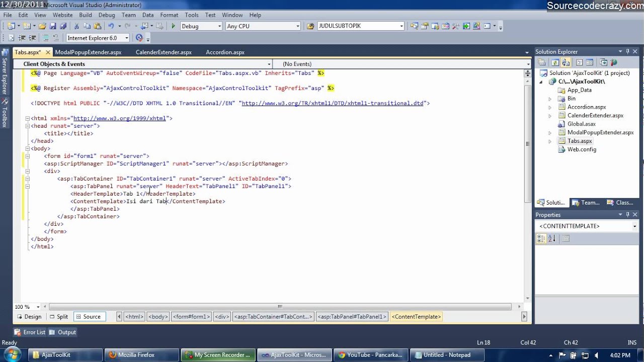Open the Output panel tab
Viewport: 644px width, 362px height.
coord(63,332)
